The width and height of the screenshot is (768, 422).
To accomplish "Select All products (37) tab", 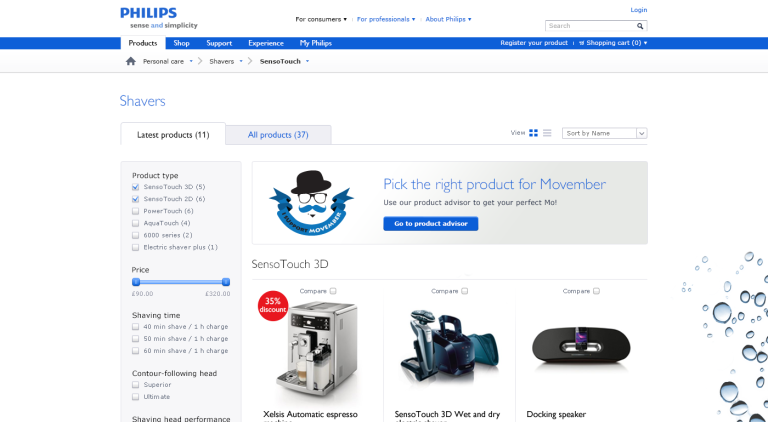I will click(x=278, y=135).
